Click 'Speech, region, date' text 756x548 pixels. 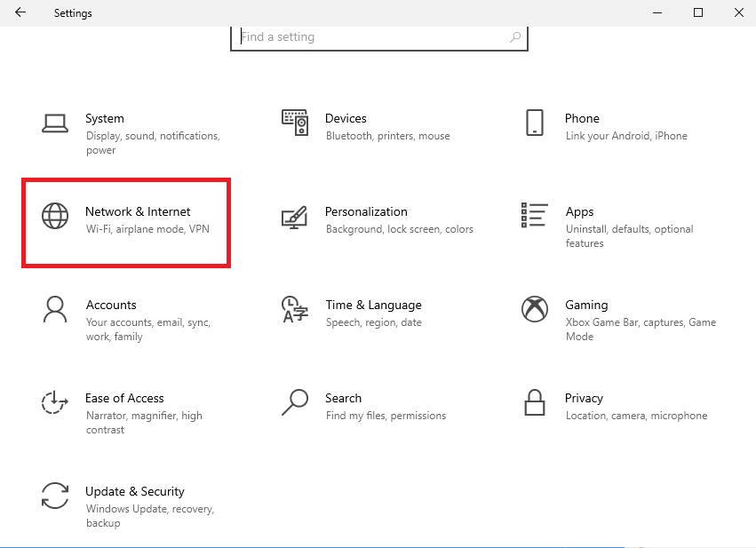(374, 322)
